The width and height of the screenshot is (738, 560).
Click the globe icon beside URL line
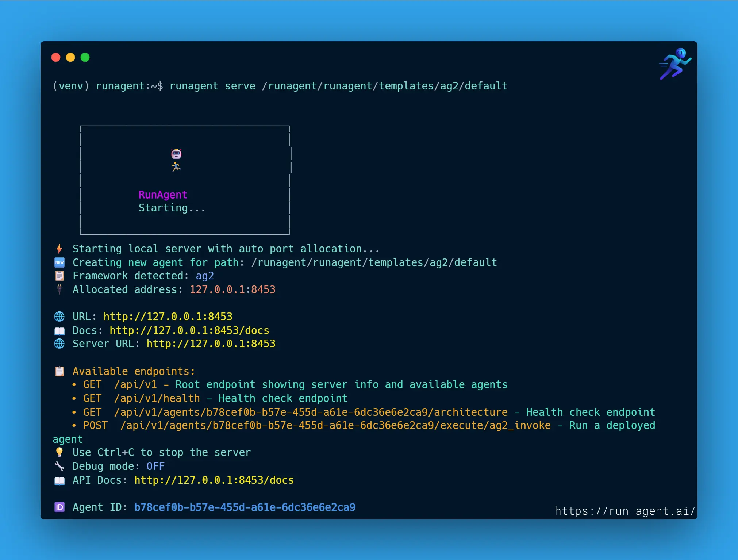(59, 317)
